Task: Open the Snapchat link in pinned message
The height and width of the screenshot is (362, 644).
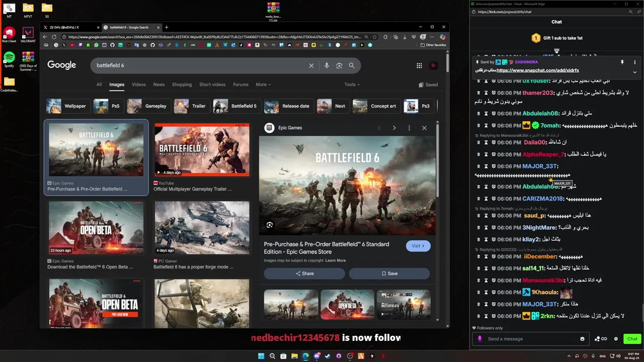Action: point(538,70)
